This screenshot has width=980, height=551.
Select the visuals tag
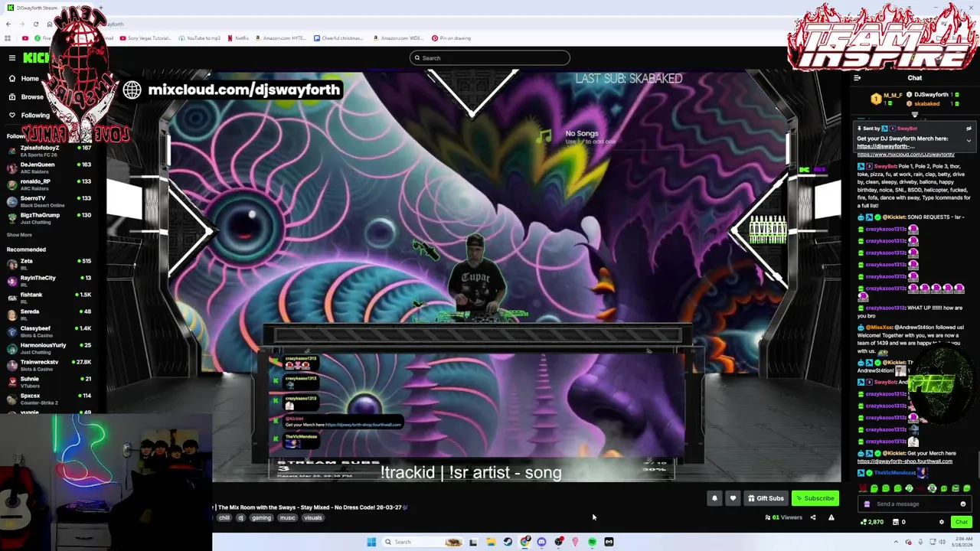click(x=313, y=517)
